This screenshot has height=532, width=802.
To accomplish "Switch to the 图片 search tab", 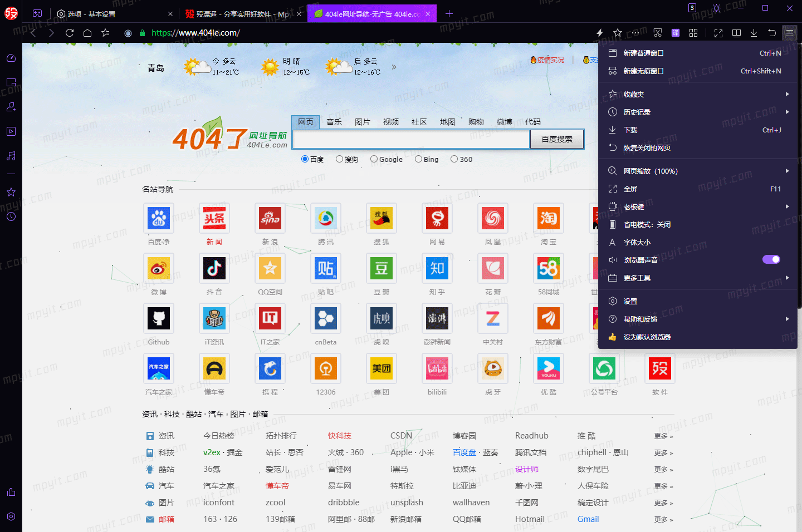I will point(363,122).
